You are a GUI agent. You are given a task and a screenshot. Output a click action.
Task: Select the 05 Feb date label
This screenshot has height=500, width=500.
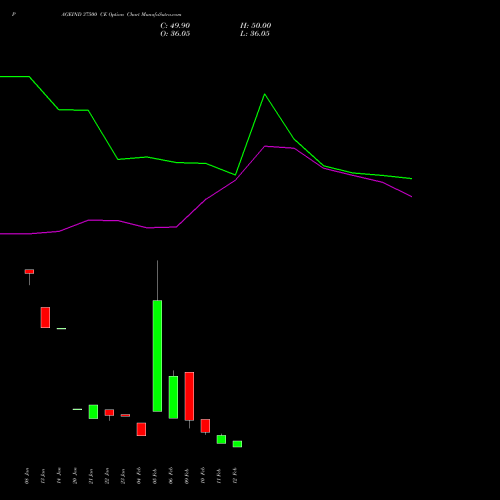[155, 476]
